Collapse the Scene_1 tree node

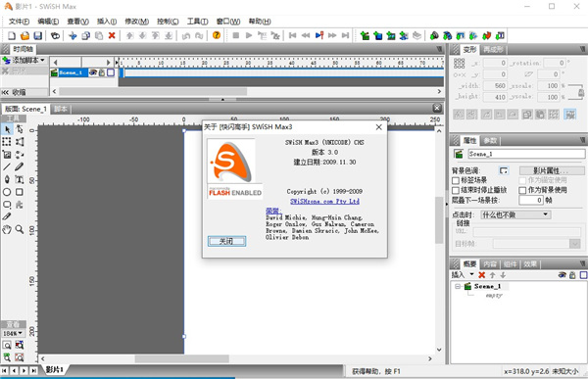click(x=458, y=286)
